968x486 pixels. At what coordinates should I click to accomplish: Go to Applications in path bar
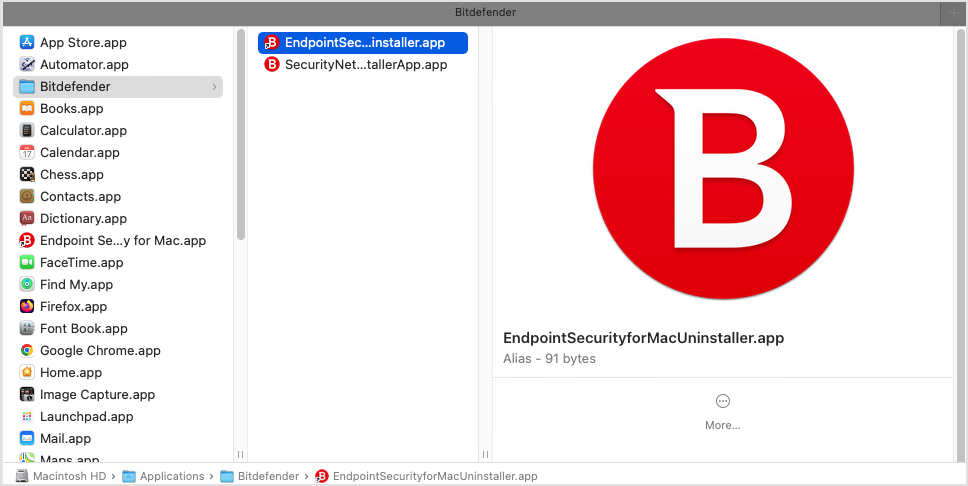point(172,476)
